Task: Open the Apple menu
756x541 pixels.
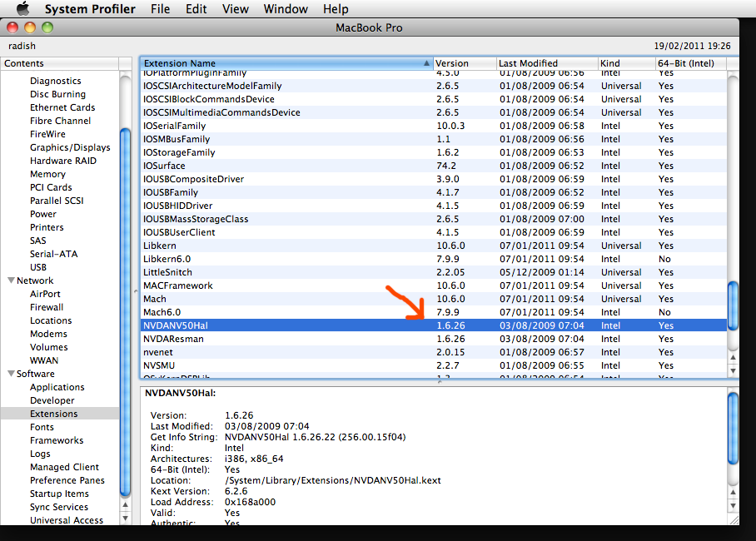Action: [x=22, y=8]
